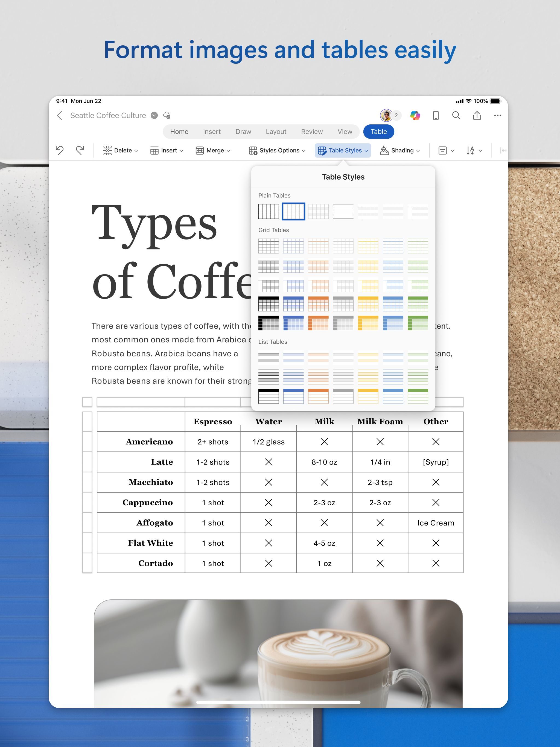The width and height of the screenshot is (560, 747).
Task: Tap the collaborator count badge showing 2
Action: (396, 115)
